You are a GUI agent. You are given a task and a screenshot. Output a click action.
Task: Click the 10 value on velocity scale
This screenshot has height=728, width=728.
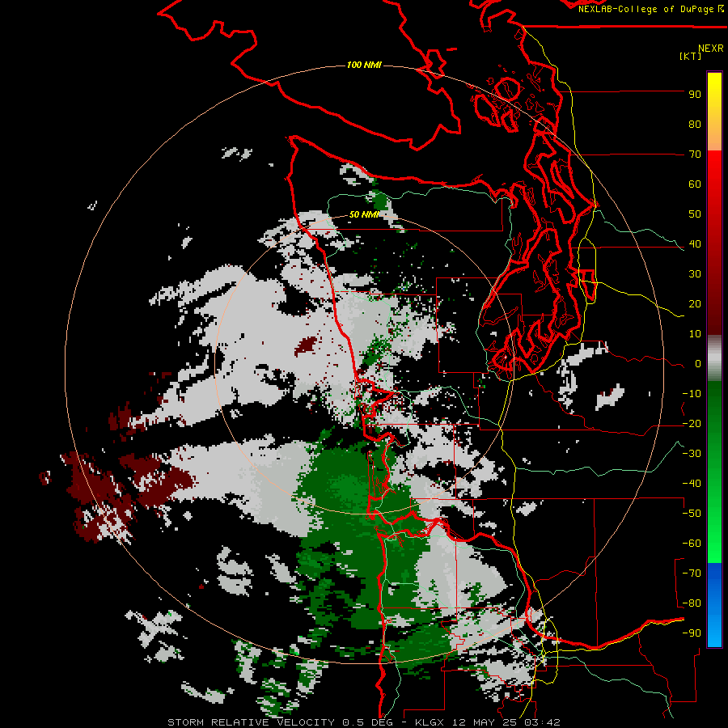695,334
